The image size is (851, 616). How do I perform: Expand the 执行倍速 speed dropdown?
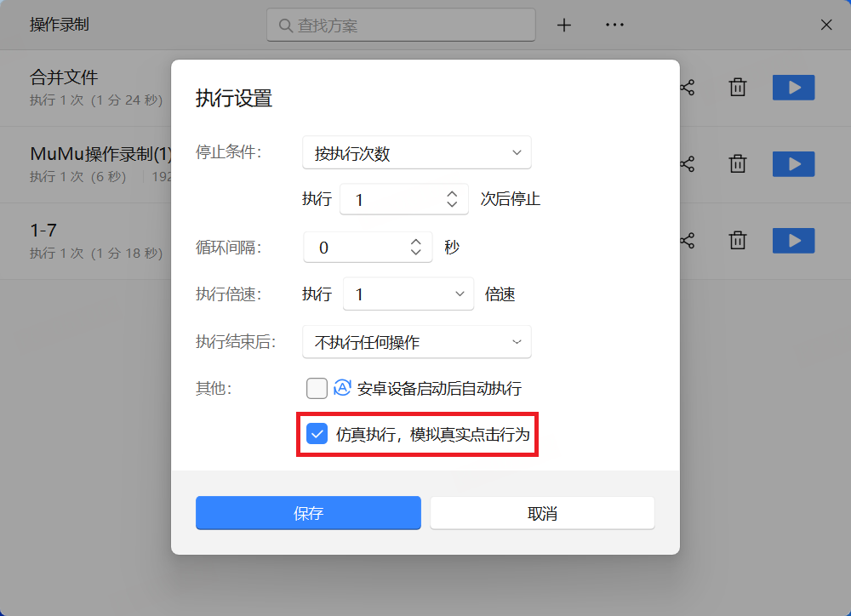(408, 294)
